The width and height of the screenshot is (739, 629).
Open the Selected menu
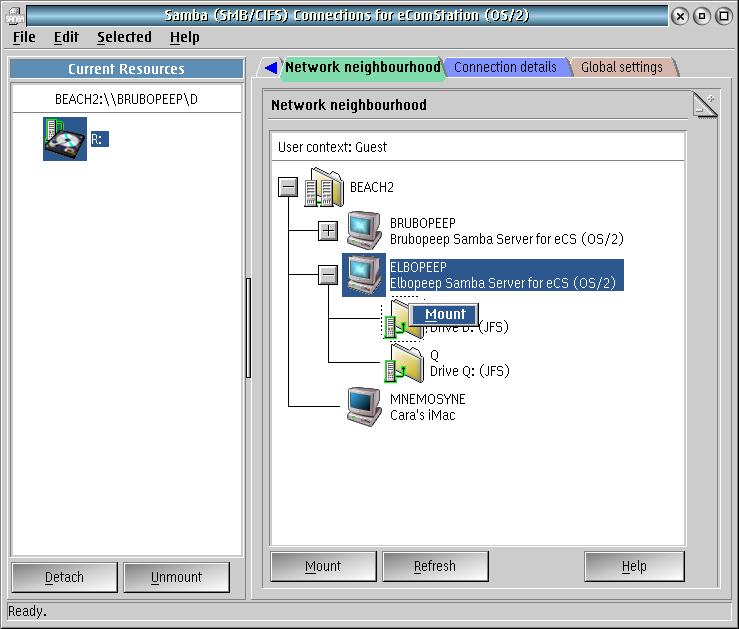pos(124,37)
